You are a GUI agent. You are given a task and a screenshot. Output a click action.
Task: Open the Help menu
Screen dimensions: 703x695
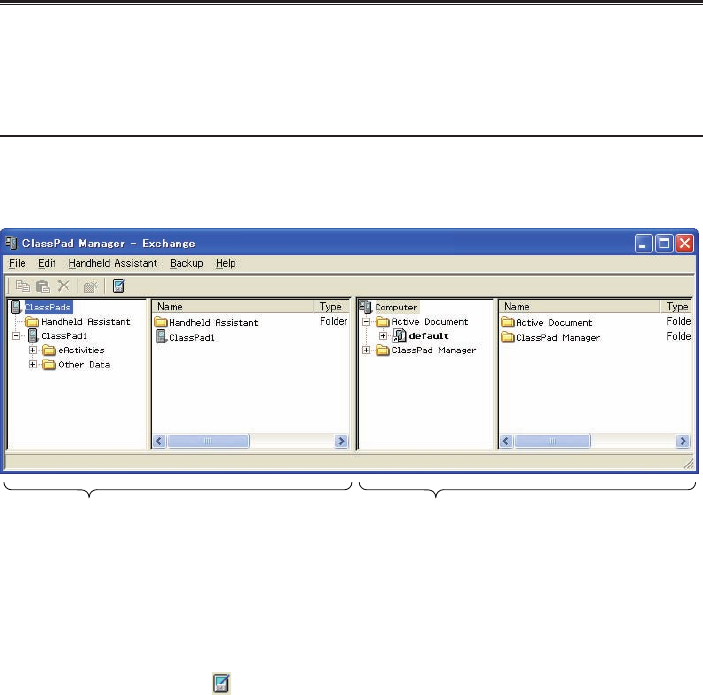pos(226,263)
